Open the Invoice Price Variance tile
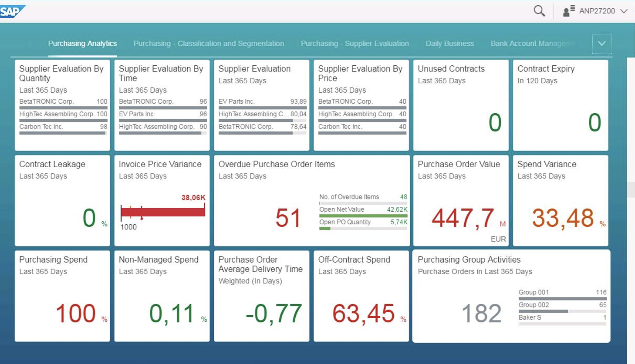Screen dimensions: 635x364 [x=162, y=201]
